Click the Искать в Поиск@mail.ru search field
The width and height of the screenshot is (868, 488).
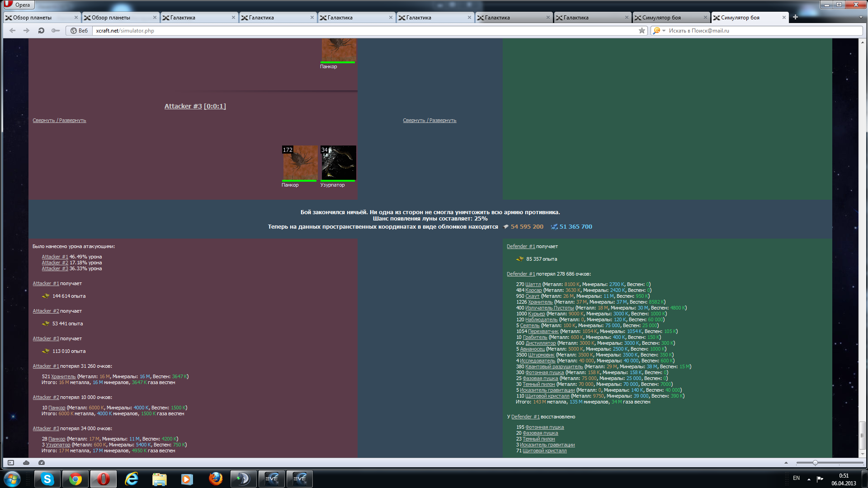pyautogui.click(x=764, y=31)
